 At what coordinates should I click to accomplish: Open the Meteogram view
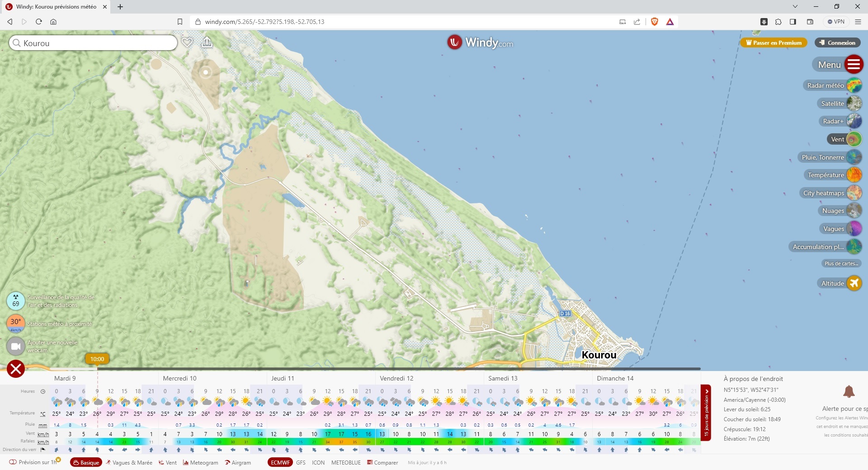[x=200, y=462]
